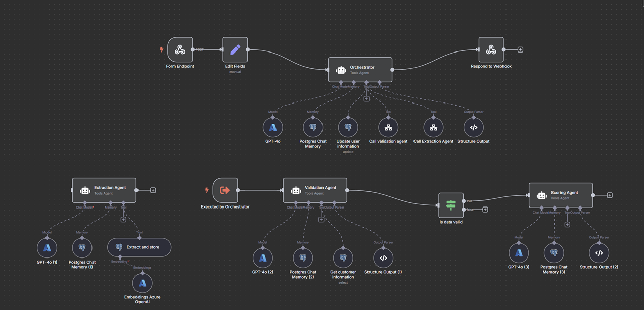Add node after Extraction Agent output

pyautogui.click(x=153, y=190)
